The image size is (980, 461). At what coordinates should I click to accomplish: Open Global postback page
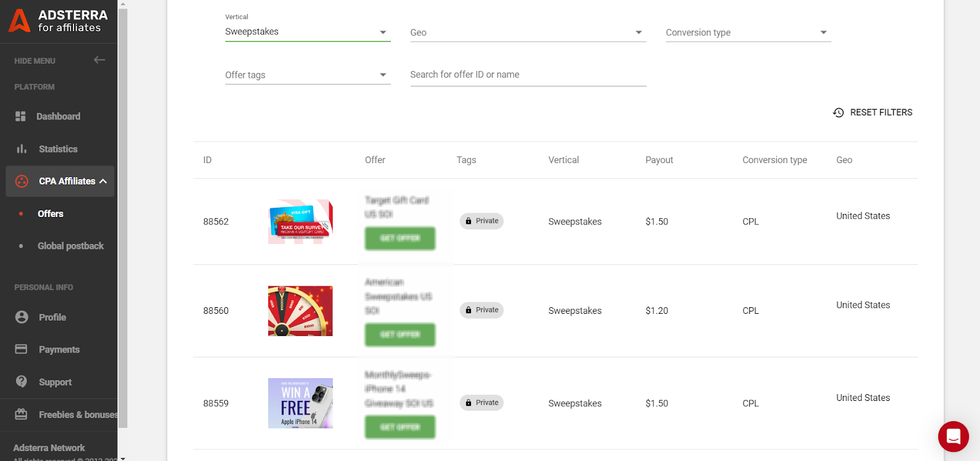(x=70, y=246)
